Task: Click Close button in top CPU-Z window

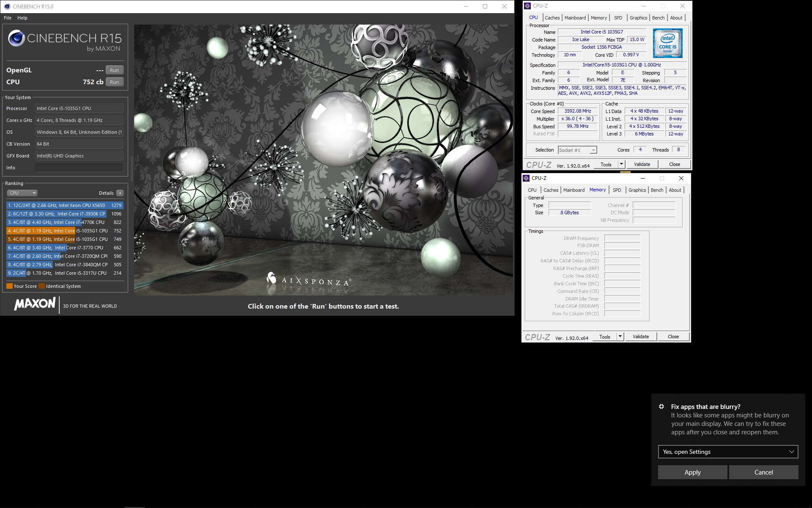Action: (675, 164)
